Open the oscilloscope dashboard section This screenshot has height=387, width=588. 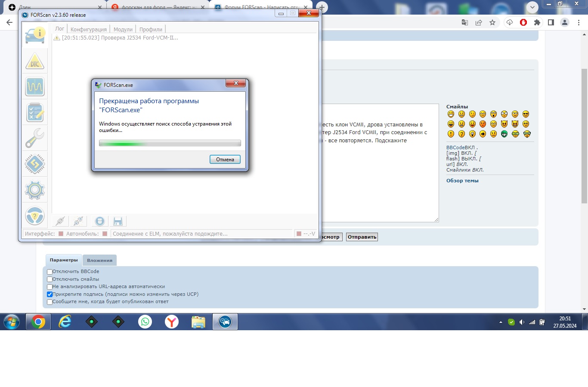pos(35,87)
